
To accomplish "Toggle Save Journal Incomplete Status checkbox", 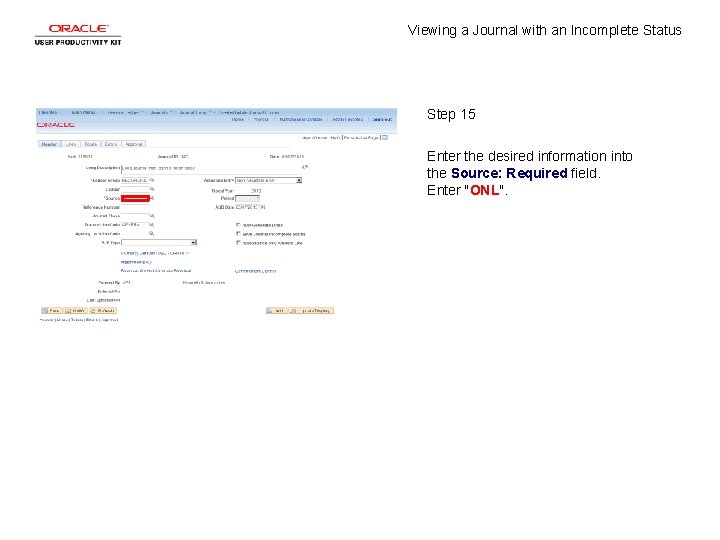I will [238, 234].
